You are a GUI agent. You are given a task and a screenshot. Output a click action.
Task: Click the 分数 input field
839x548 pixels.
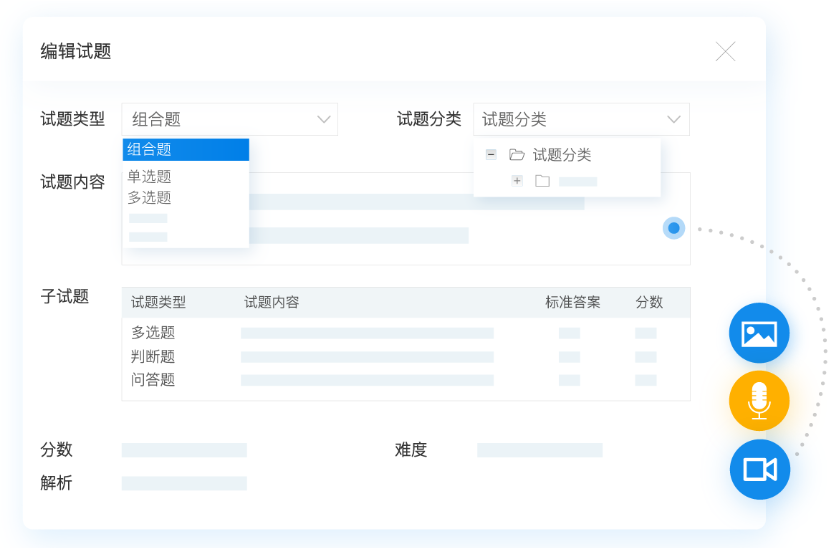click(184, 450)
